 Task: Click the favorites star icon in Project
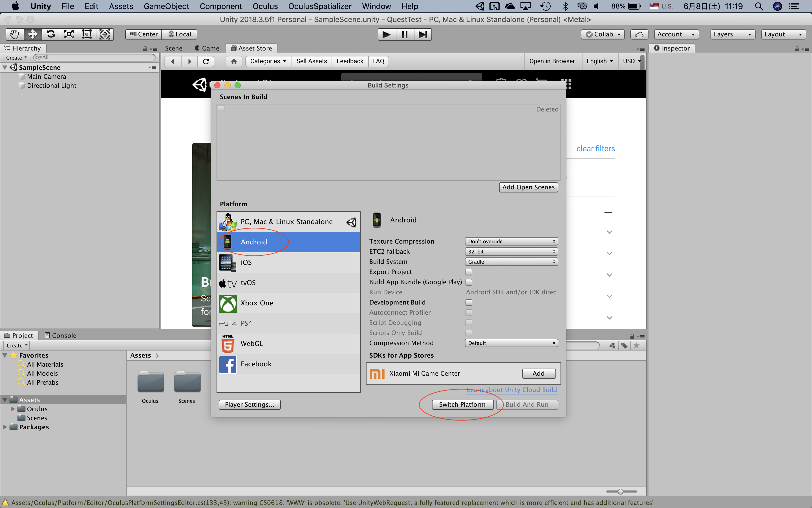(x=637, y=345)
